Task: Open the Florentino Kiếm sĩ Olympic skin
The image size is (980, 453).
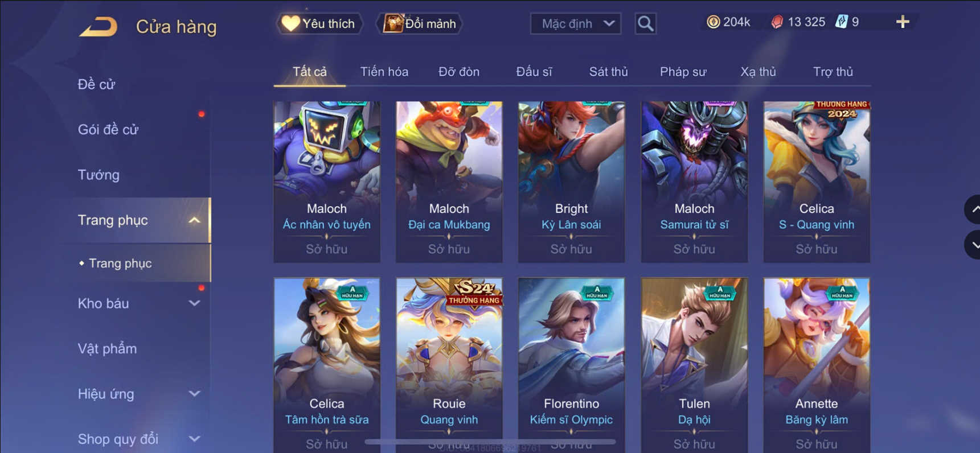Action: tap(571, 364)
